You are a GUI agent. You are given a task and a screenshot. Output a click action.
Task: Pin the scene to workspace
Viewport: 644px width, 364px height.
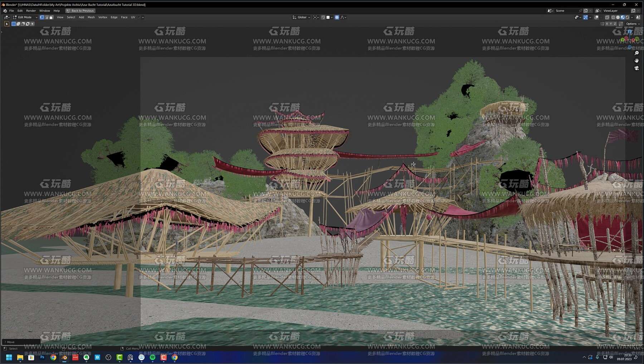click(x=580, y=11)
